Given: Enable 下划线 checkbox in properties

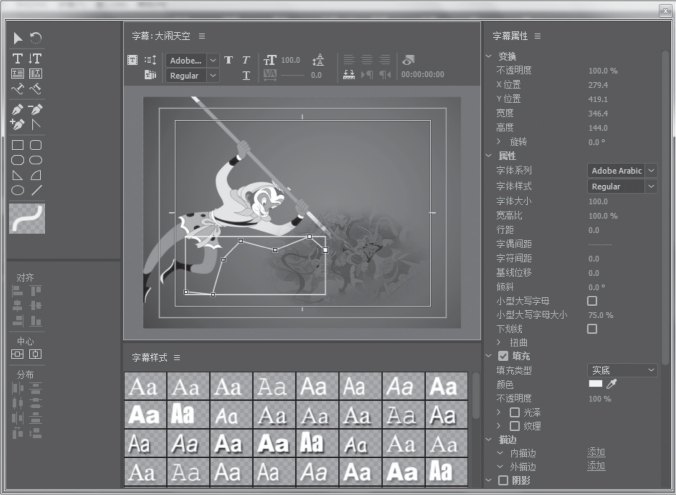Looking at the screenshot, I should coord(592,329).
